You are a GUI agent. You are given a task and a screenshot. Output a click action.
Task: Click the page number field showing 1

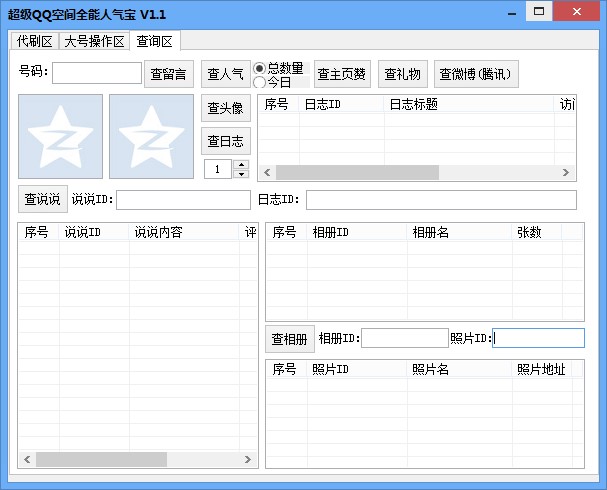coord(218,169)
